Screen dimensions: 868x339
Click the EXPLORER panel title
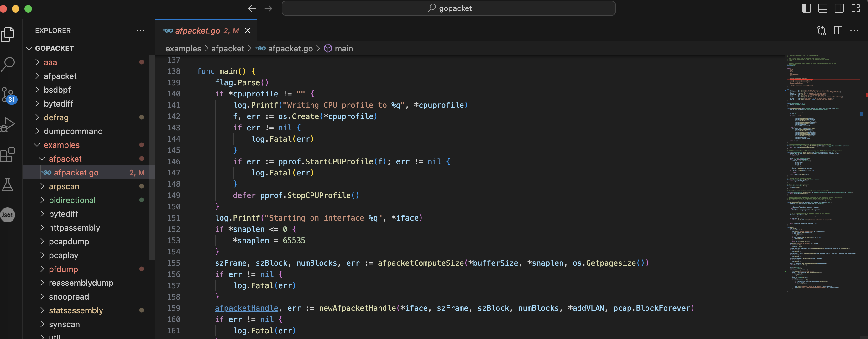pyautogui.click(x=53, y=31)
